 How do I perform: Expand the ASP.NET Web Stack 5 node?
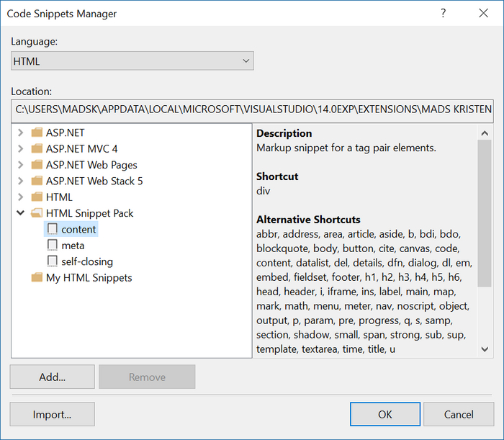click(20, 181)
